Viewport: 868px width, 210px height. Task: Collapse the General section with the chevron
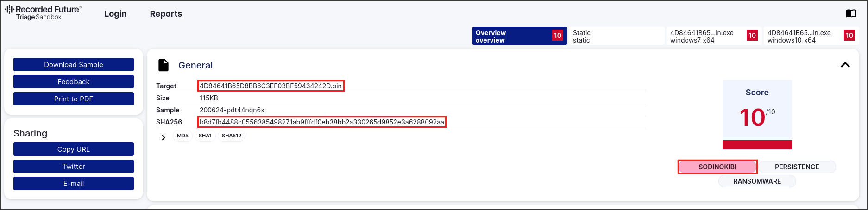[845, 65]
